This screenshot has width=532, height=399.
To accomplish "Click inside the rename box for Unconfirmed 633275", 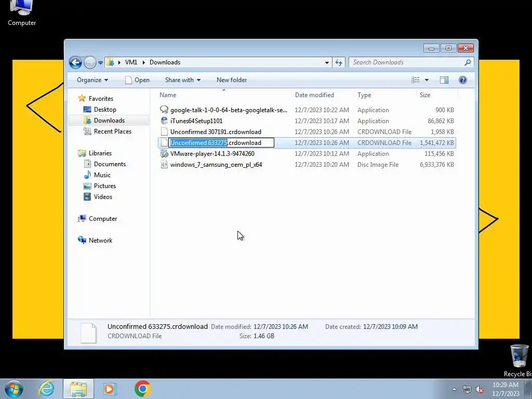I will click(221, 143).
